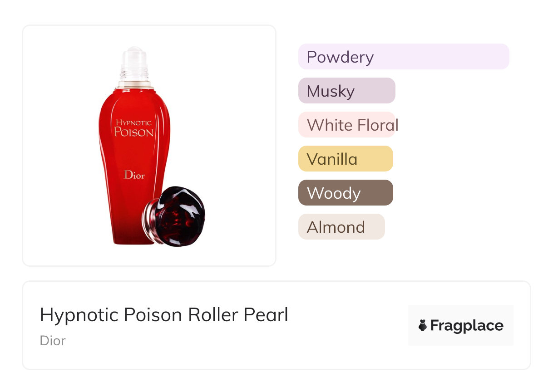Select the Woody accord bar
The height and width of the screenshot is (392, 553).
click(346, 193)
